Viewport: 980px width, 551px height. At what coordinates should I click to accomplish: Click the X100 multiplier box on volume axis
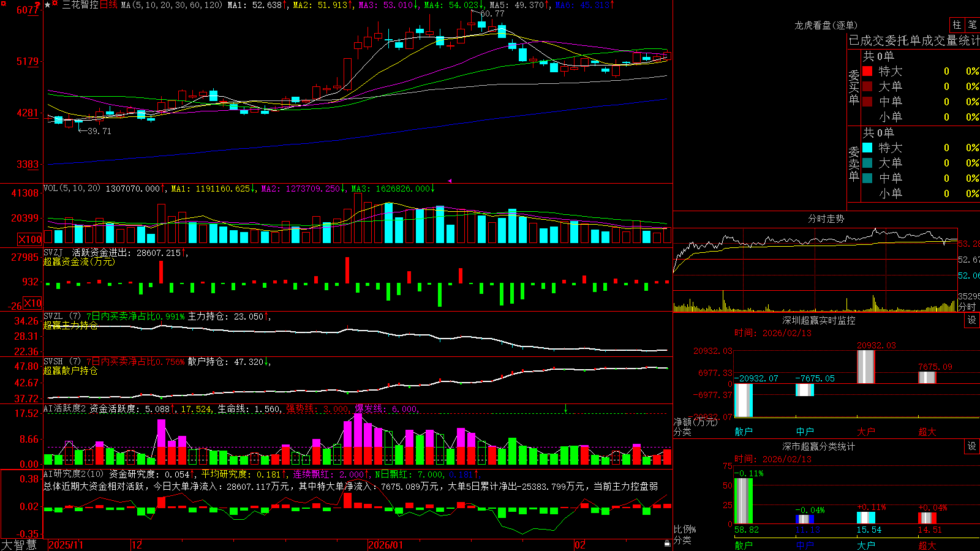(x=29, y=239)
